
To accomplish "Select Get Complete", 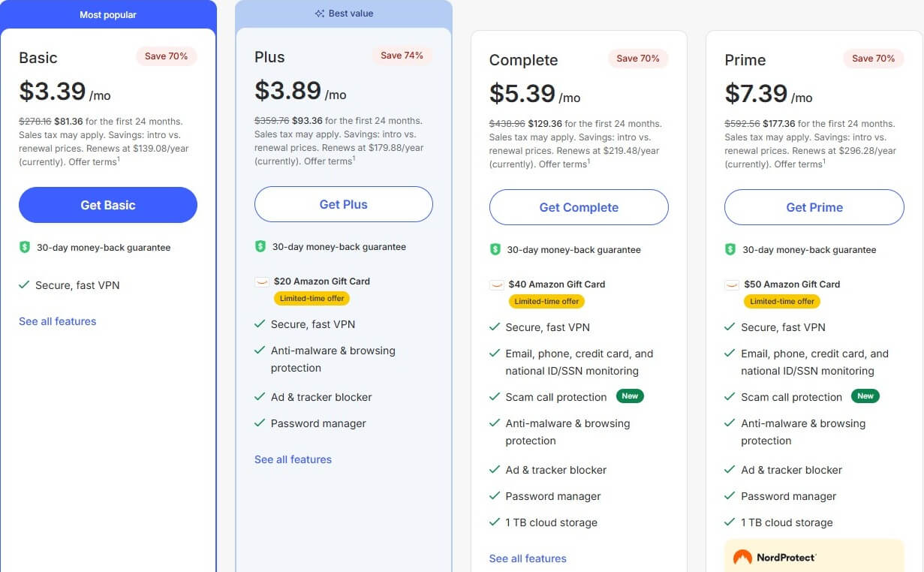I will click(578, 207).
